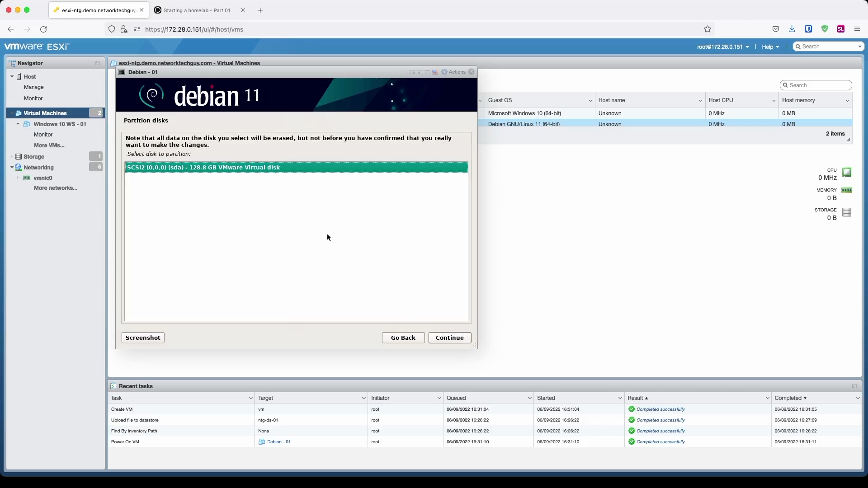Click the site security lock icon

coord(124,29)
